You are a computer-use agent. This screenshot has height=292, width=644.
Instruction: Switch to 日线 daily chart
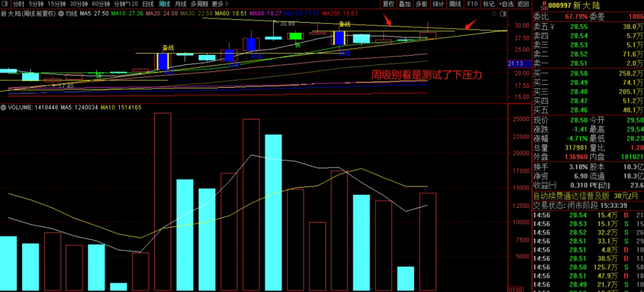tap(148, 5)
